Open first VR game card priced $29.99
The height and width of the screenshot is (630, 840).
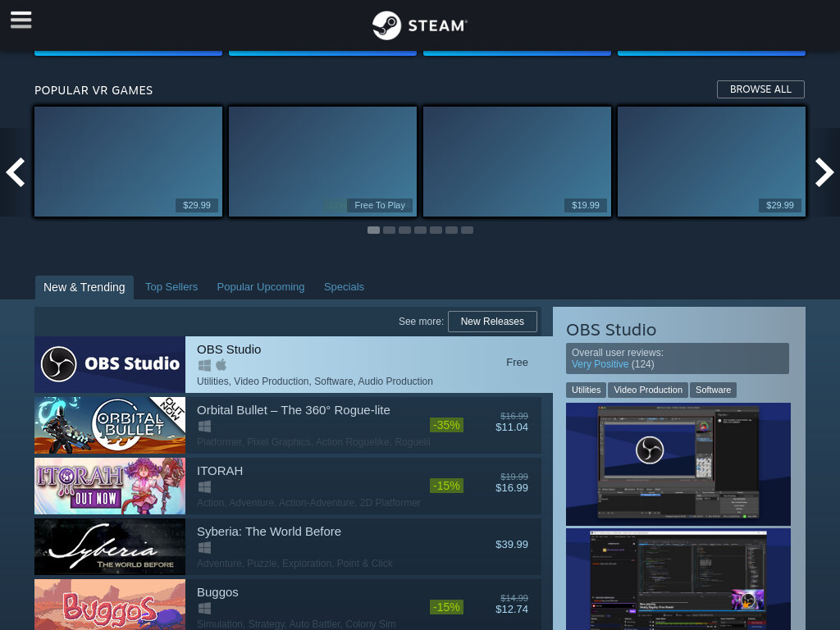(129, 162)
